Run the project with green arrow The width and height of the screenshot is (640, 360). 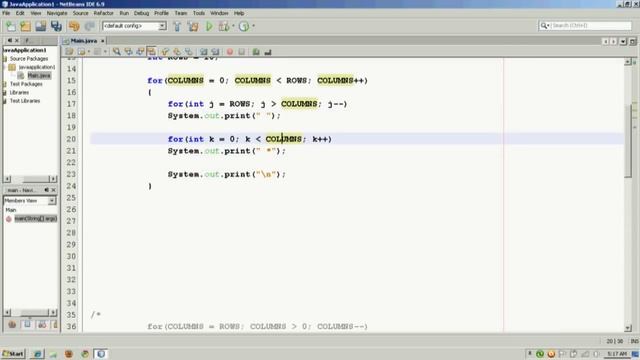(x=209, y=26)
